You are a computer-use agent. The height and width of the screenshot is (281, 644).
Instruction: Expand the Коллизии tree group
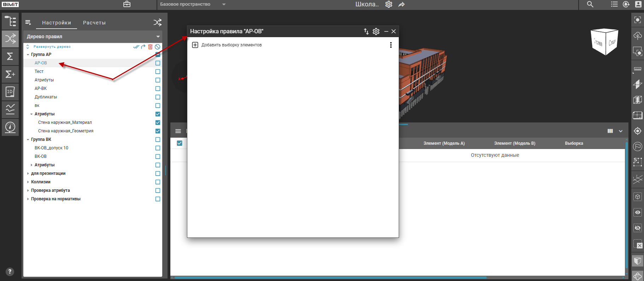(x=28, y=182)
